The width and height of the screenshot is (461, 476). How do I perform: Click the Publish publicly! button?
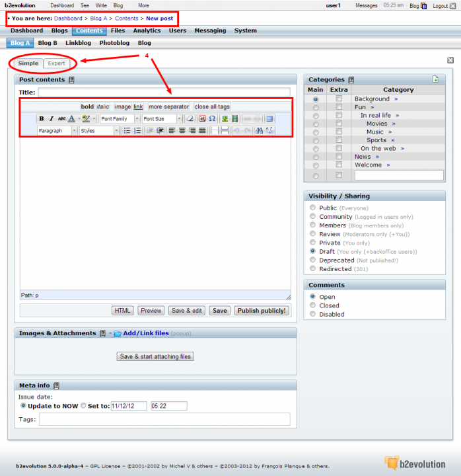[262, 311]
